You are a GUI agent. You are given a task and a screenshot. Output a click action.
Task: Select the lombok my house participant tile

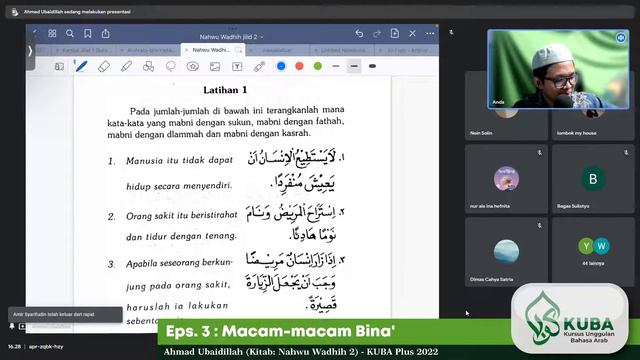point(593,124)
